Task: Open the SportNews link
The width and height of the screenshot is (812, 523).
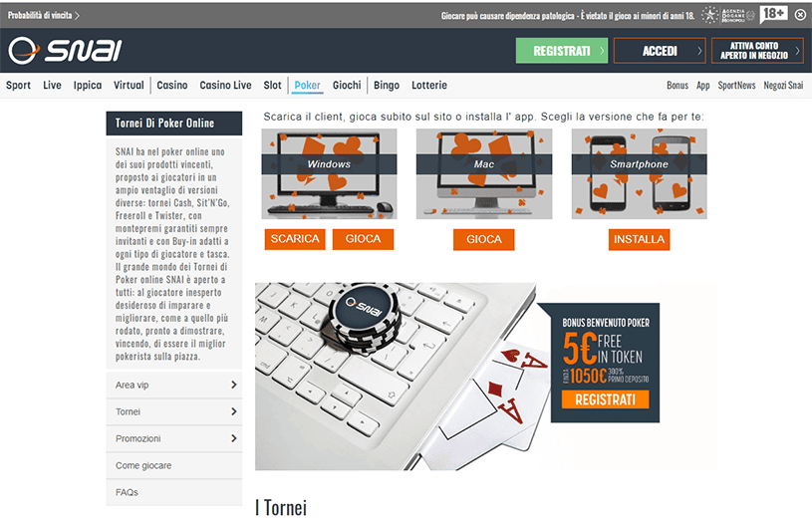Action: click(736, 85)
